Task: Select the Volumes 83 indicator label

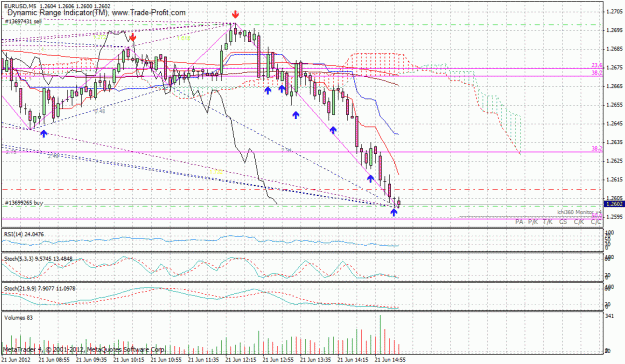Action: pyautogui.click(x=18, y=318)
